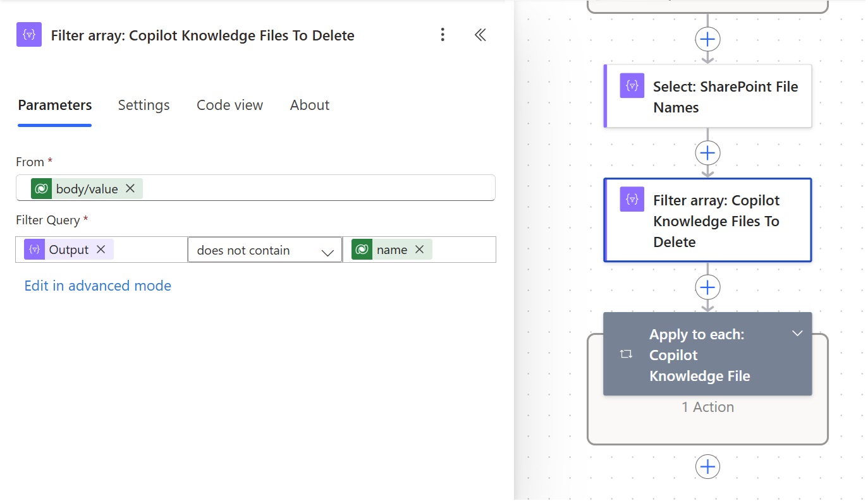The height and width of the screenshot is (501, 868).
Task: Click the dynamic content icon on the name token
Action: click(362, 249)
